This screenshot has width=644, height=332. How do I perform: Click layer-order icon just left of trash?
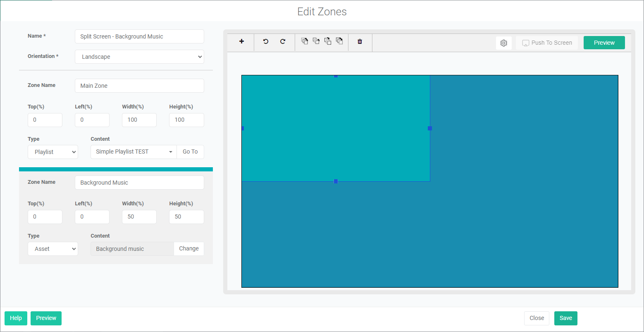point(339,41)
